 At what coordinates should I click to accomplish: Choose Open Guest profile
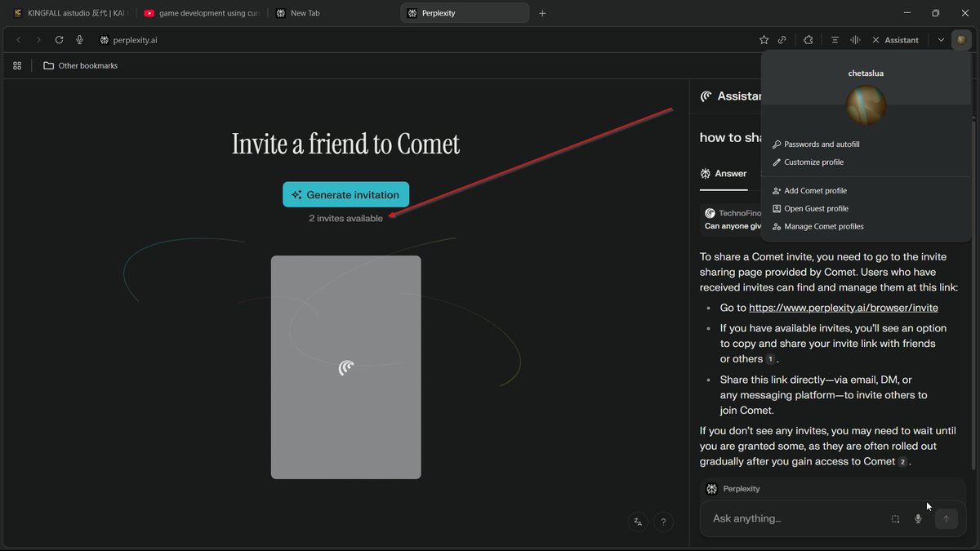click(810, 209)
